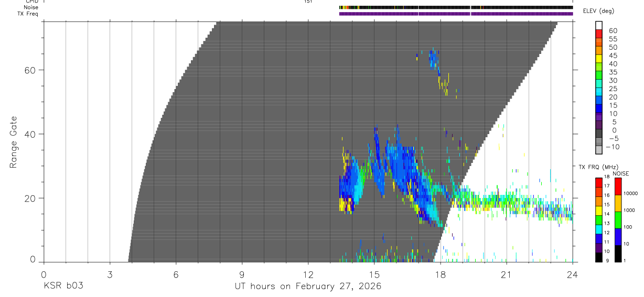Click the 18 tick on UT hours axis
Image resolution: width=644 pixels, height=297 pixels.
click(441, 274)
